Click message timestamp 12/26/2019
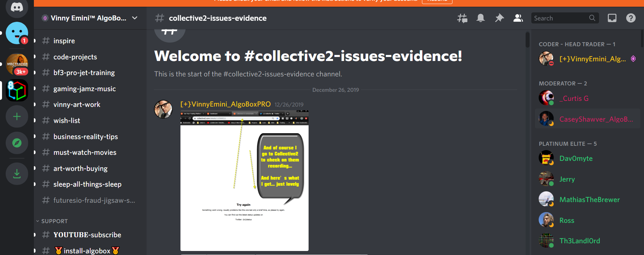The image size is (644, 255). [289, 105]
